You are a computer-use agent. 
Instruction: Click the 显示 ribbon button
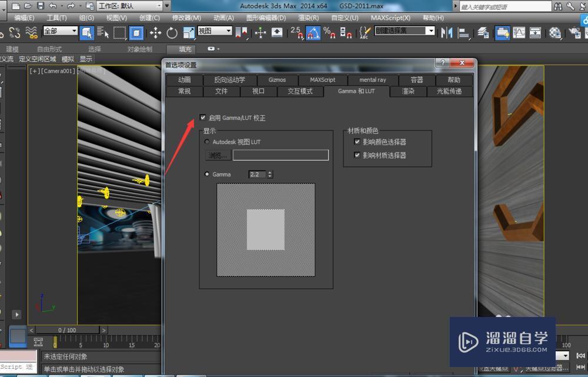tap(86, 59)
